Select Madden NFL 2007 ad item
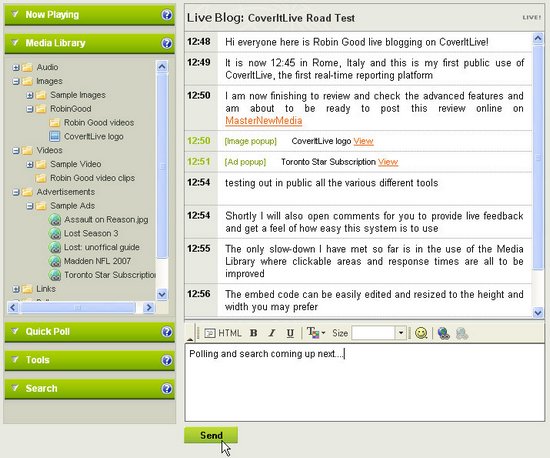The height and width of the screenshot is (458, 550). coord(90,261)
